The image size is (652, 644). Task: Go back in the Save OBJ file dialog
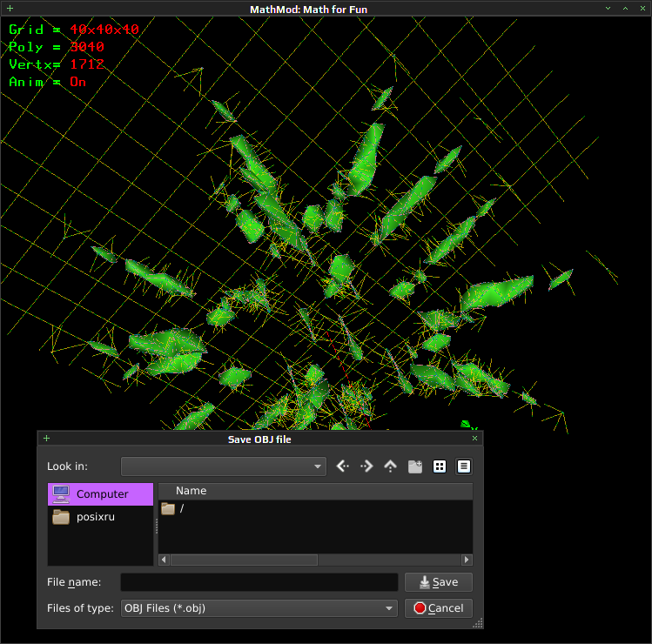point(343,466)
